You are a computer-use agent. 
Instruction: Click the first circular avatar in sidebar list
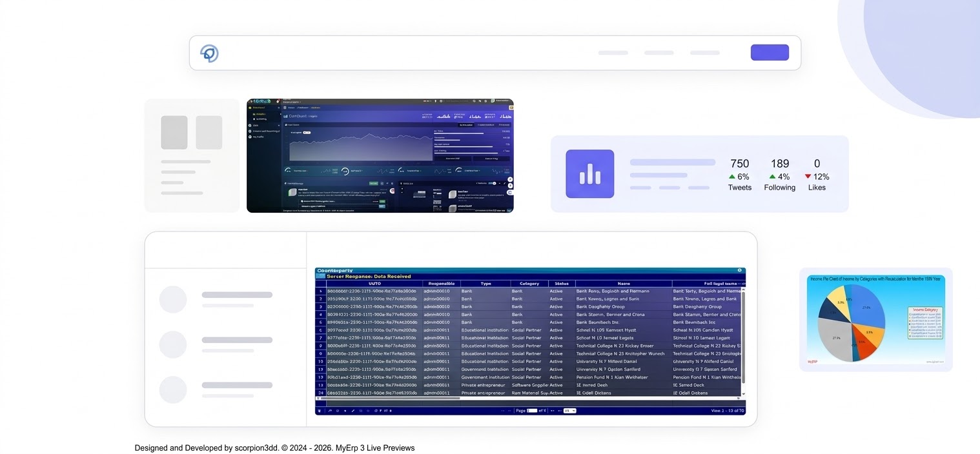[173, 300]
